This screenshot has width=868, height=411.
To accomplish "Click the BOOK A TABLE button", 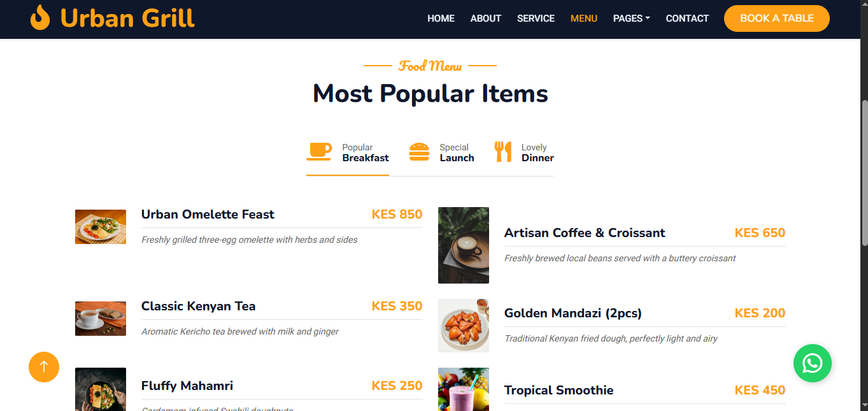I will coord(776,18).
